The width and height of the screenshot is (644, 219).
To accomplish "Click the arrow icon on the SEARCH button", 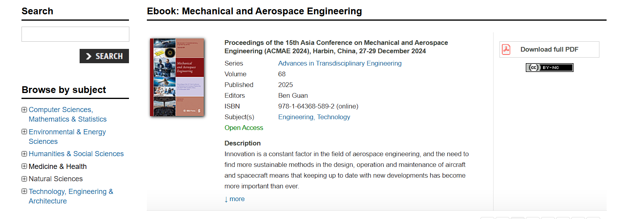I will point(88,56).
